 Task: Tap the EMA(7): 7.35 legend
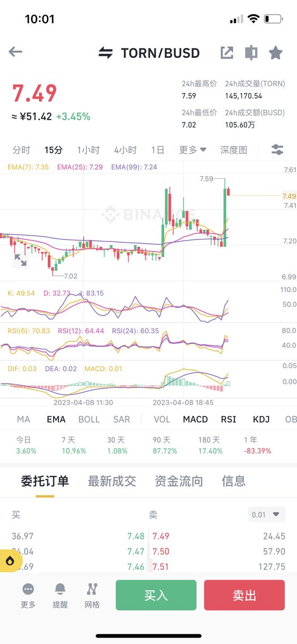[28, 167]
